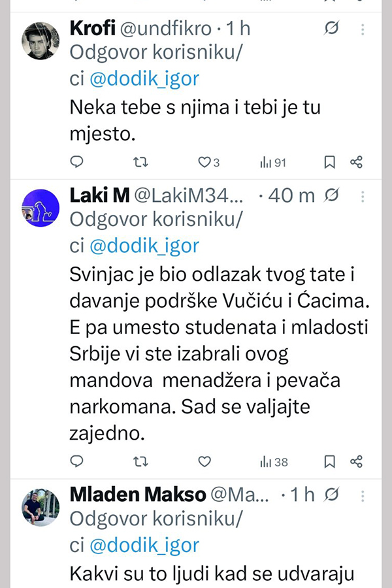Retweet Laki M's tweet
Viewport: 392px width, 588px height.
point(140,462)
